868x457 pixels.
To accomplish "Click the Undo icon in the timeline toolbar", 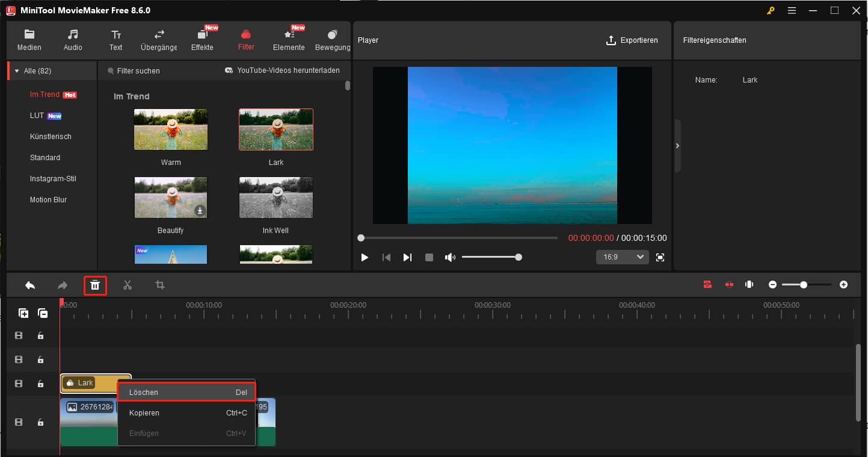I will click(30, 285).
